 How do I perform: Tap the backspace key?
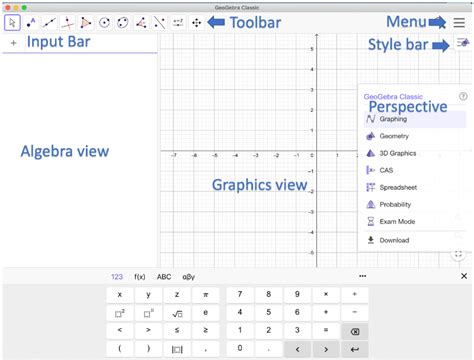(x=355, y=331)
